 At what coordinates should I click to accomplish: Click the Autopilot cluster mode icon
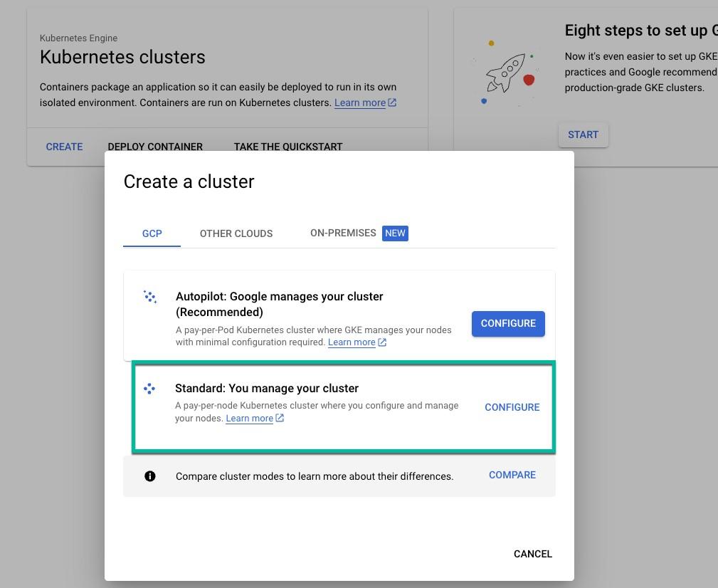coord(149,297)
